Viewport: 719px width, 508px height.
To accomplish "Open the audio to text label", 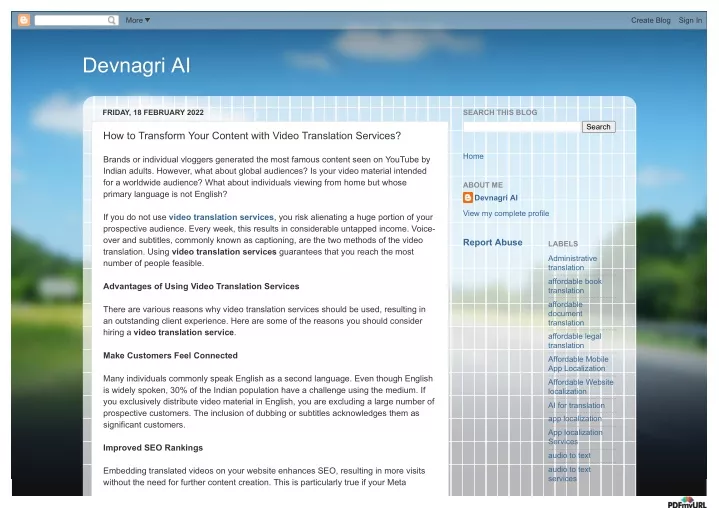I will pos(569,455).
